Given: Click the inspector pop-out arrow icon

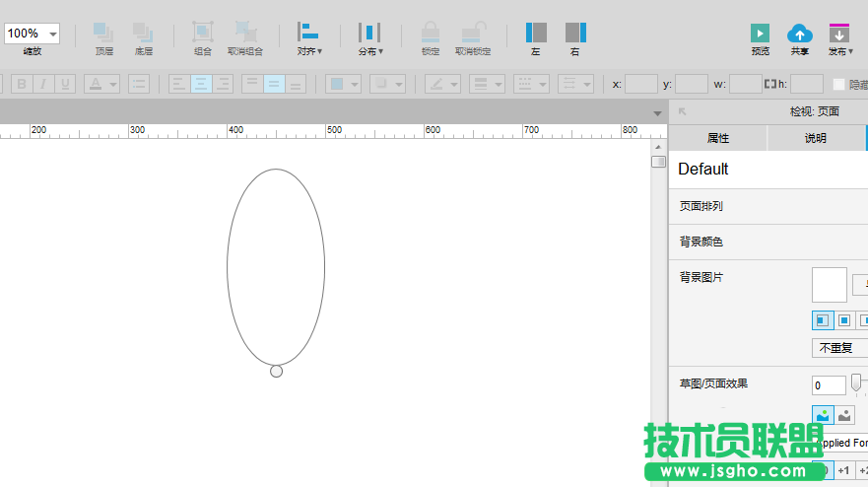Looking at the screenshot, I should tap(682, 111).
